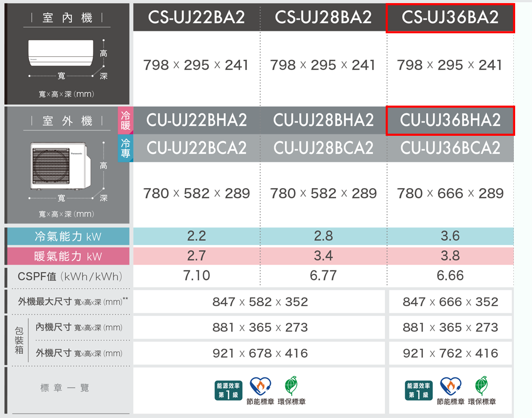This screenshot has width=532, height=418.
Task: Select the highlighted CS-UJ36BA2 header
Action: pos(450,17)
